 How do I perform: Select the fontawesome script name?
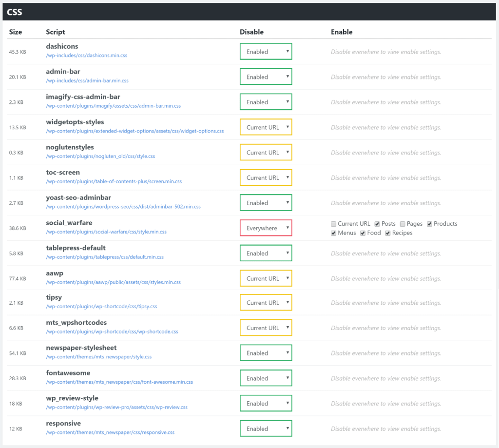click(x=68, y=373)
